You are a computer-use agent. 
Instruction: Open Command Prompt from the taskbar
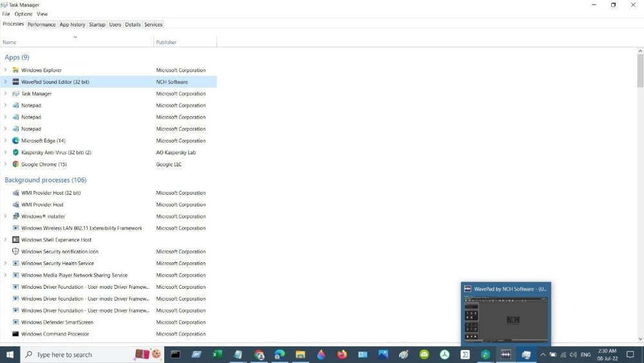[175, 355]
